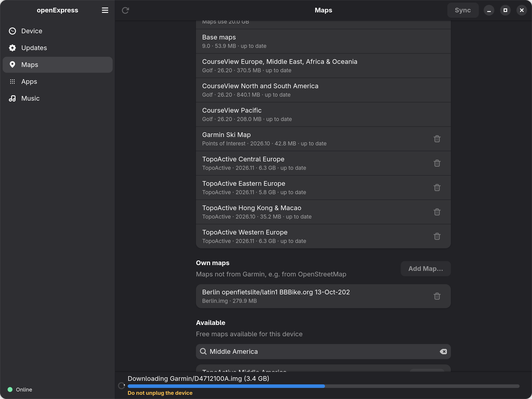Delete Garmin Ski Map with trash icon
The height and width of the screenshot is (399, 532).
pyautogui.click(x=437, y=139)
